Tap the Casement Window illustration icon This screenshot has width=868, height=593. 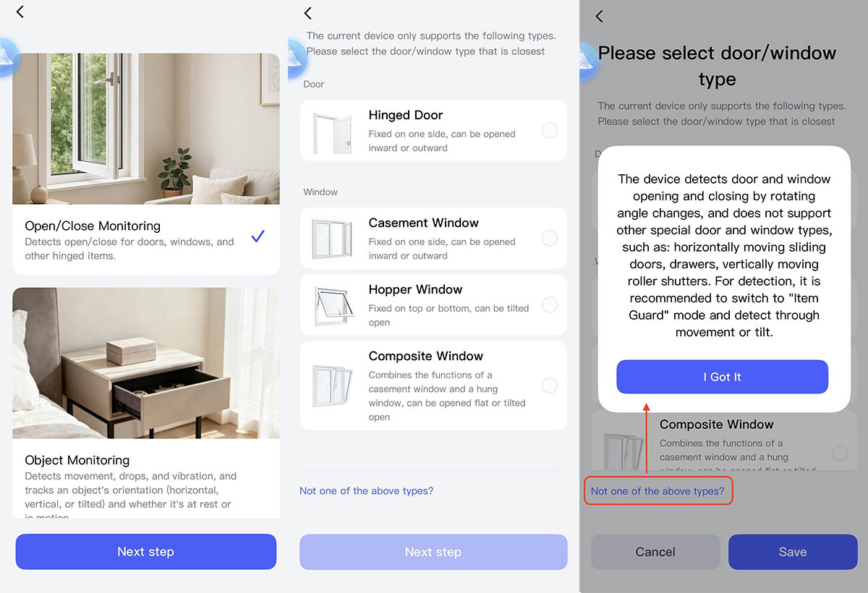coord(333,239)
